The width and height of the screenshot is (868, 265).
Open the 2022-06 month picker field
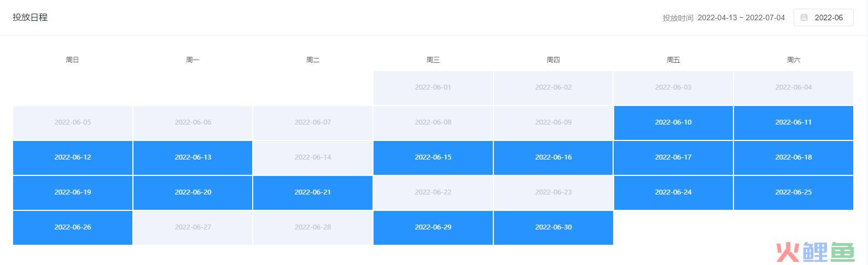(823, 17)
